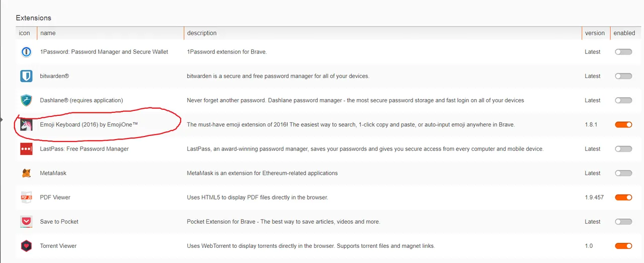Click the Save to Pocket icon
The height and width of the screenshot is (263, 644).
pyautogui.click(x=26, y=222)
